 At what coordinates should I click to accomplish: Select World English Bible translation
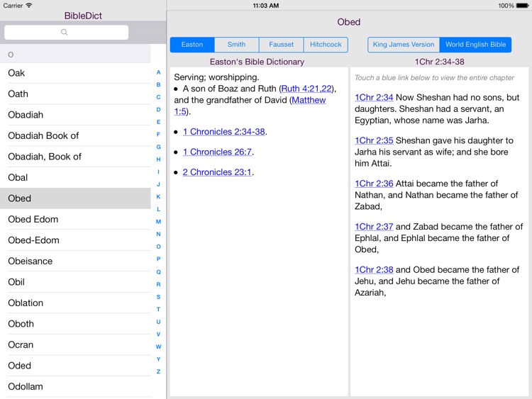point(475,45)
